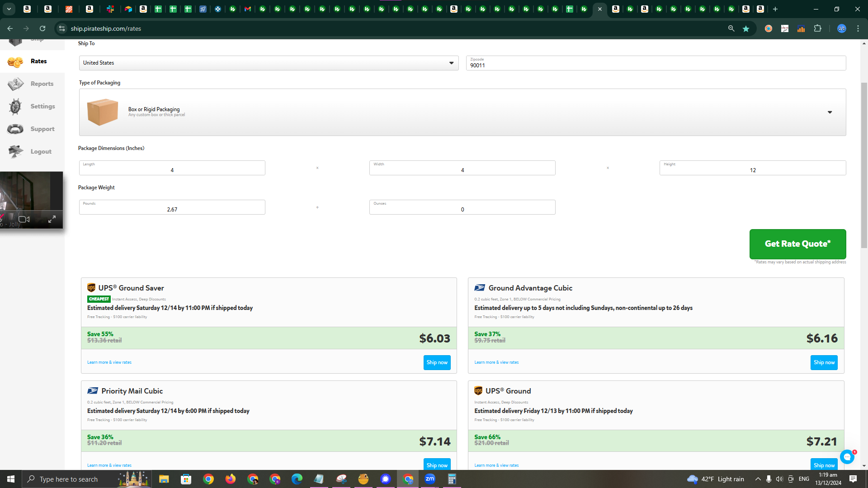This screenshot has width=868, height=488.
Task: Open the chat bubble widget
Action: [847, 457]
